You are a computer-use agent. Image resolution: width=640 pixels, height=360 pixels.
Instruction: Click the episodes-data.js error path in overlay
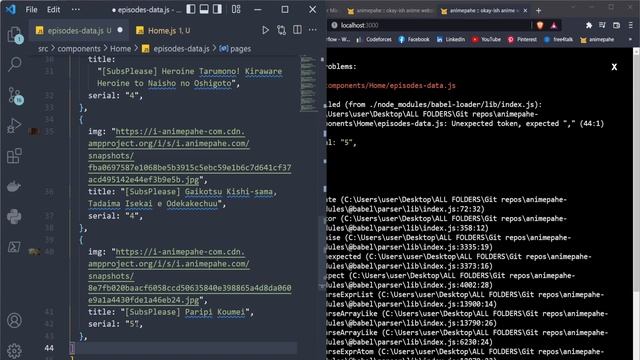pos(391,86)
